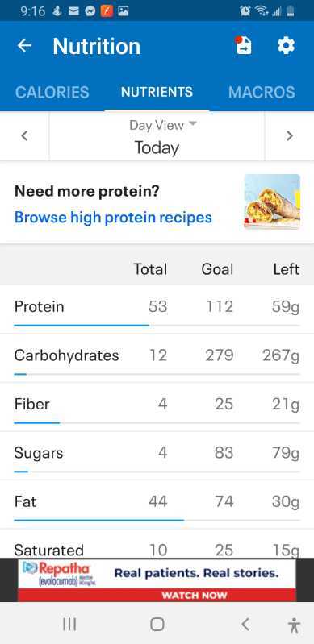Switch to the MACROS tab
The height and width of the screenshot is (644, 314).
click(262, 92)
